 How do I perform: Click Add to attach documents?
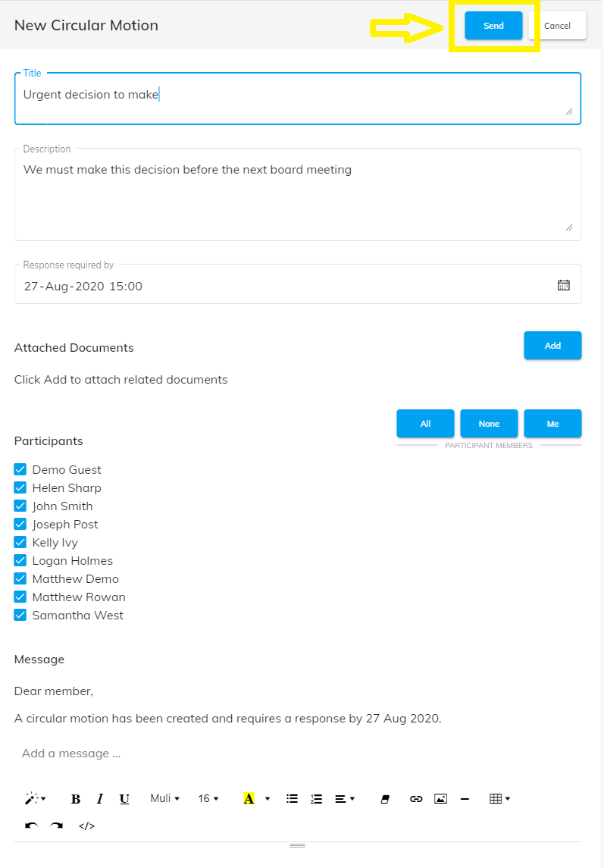(x=552, y=346)
